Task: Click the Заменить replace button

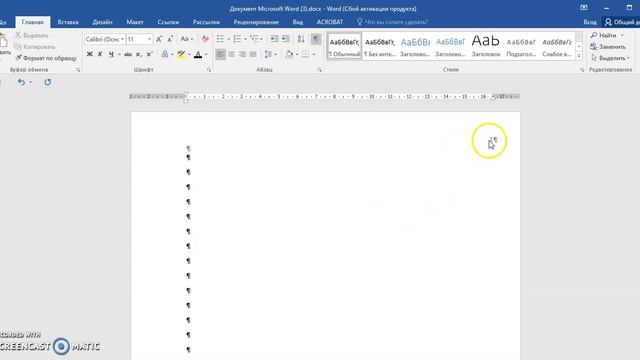Action: (x=608, y=47)
